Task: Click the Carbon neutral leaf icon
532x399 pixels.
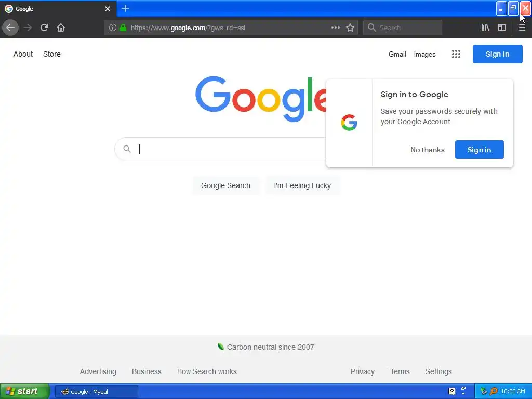Action: (x=220, y=347)
